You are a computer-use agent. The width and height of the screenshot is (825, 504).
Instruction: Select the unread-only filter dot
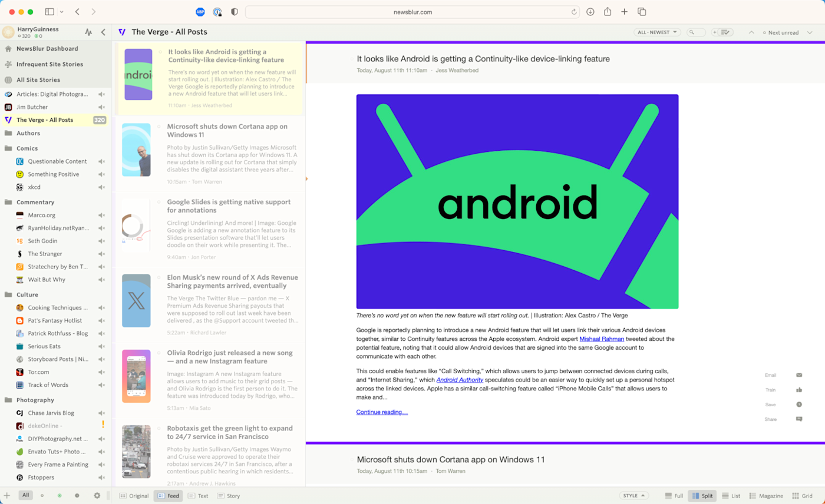point(42,496)
